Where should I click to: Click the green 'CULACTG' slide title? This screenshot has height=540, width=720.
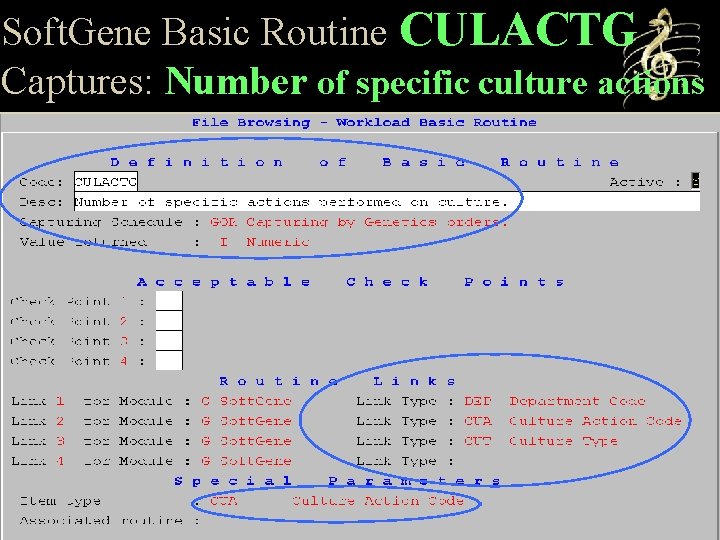(518, 29)
